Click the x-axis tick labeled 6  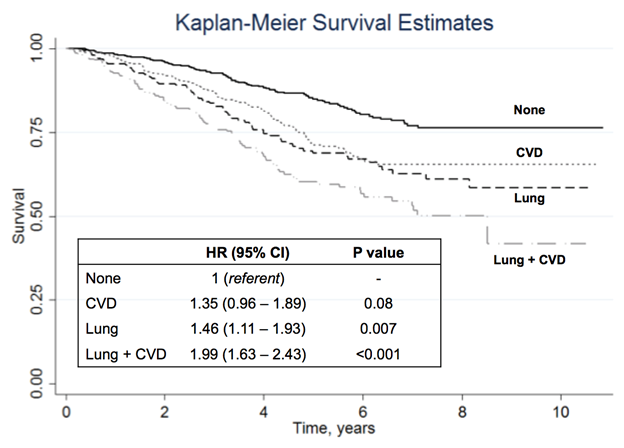tap(361, 408)
